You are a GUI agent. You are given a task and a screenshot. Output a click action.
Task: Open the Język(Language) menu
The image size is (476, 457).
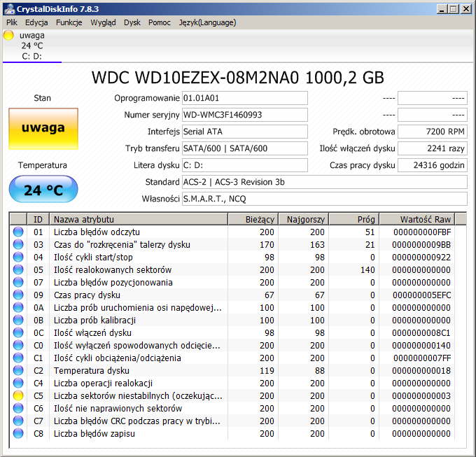[207, 22]
